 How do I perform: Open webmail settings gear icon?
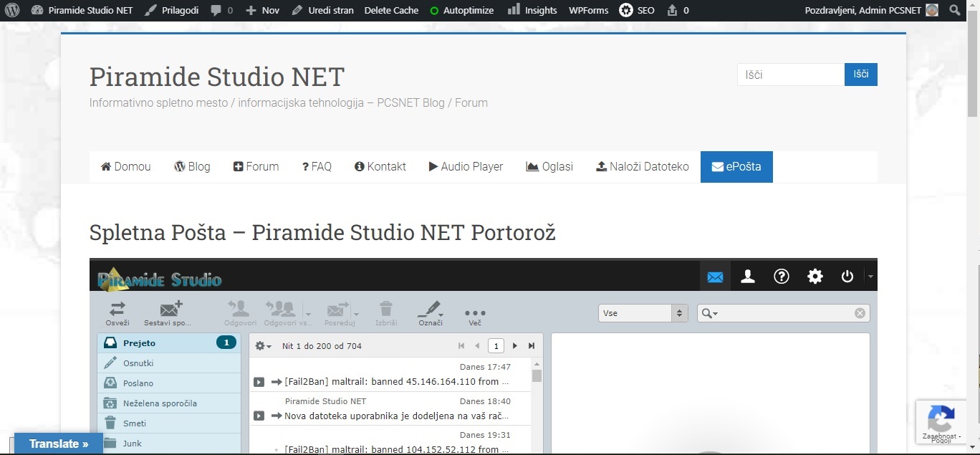[815, 277]
